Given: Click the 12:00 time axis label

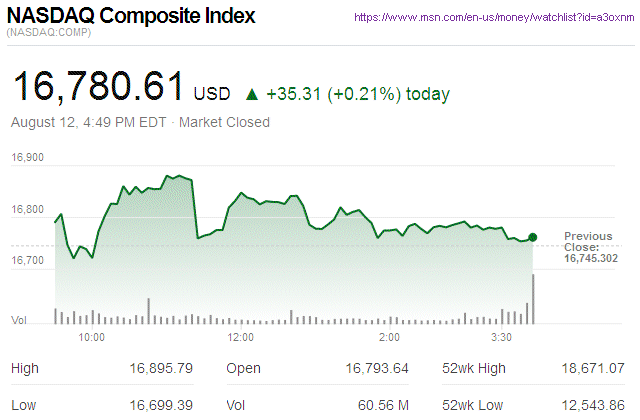Looking at the screenshot, I should 241,337.
